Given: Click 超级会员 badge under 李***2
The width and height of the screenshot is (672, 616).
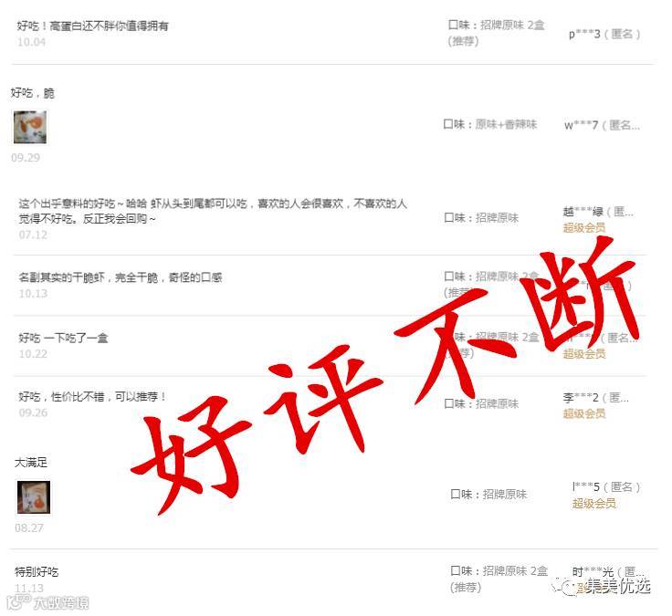Looking at the screenshot, I should pos(584,413).
